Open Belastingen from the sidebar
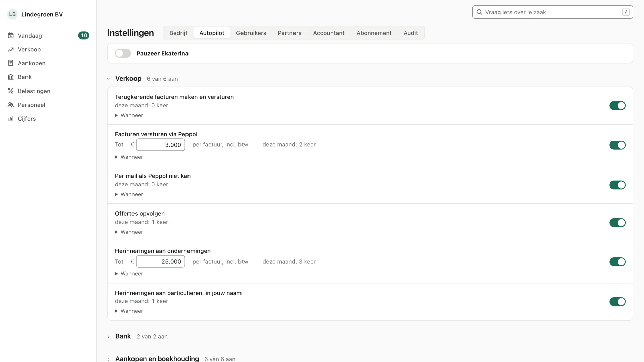This screenshot has height=362, width=644. [48, 91]
